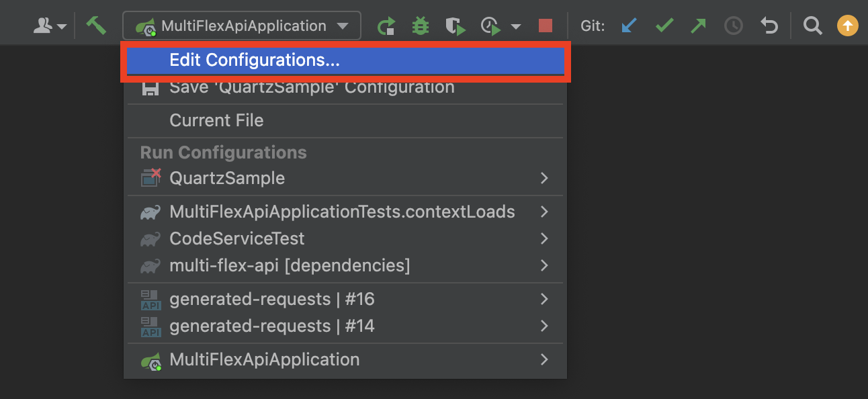Viewport: 868px width, 399px height.
Task: Expand generated-requests | #14 submenu arrow
Action: pos(544,326)
